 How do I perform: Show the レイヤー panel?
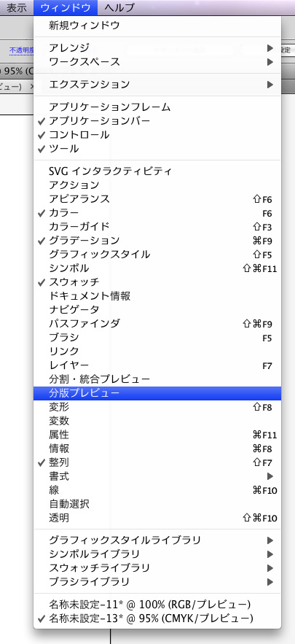157,365
